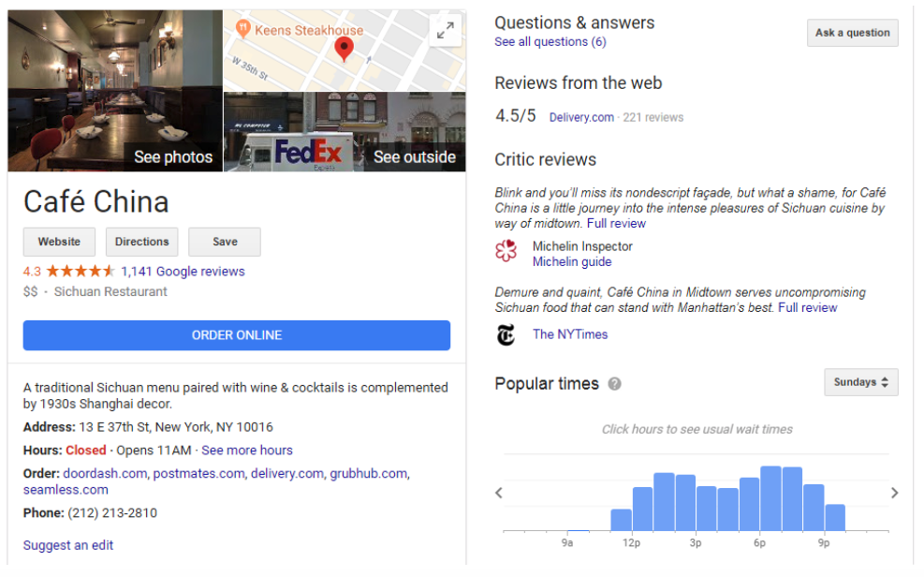Click the Keens Steakhouse map marker
The image size is (924, 577).
(x=244, y=29)
